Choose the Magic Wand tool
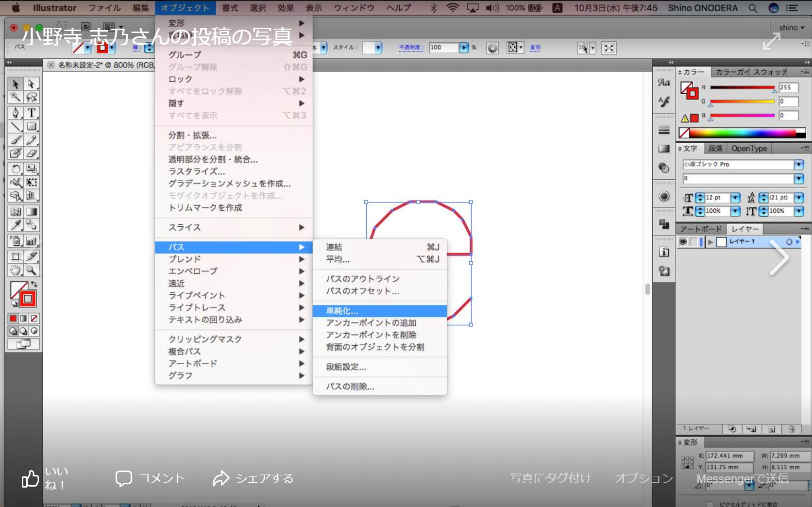Image resolution: width=812 pixels, height=507 pixels. (16, 97)
